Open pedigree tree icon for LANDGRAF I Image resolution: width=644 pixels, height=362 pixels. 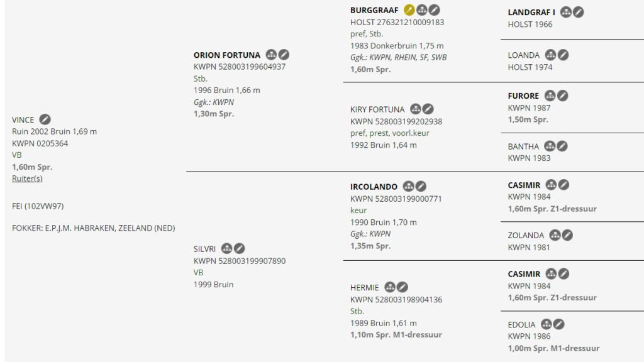coord(566,12)
